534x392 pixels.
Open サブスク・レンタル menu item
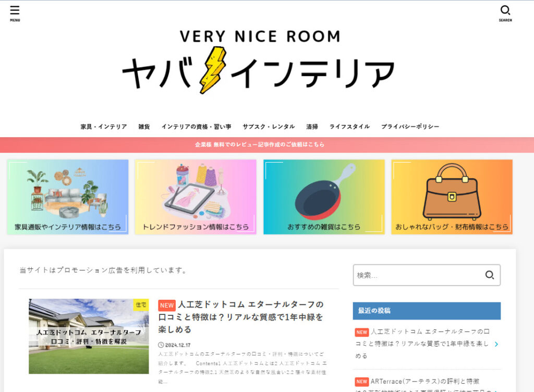tap(269, 127)
